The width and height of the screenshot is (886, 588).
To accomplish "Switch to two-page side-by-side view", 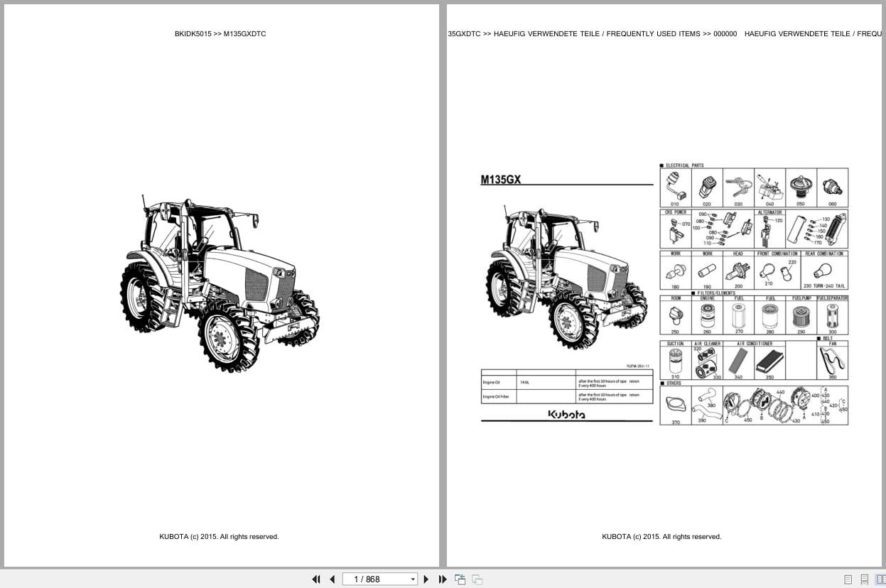I will pyautogui.click(x=880, y=579).
